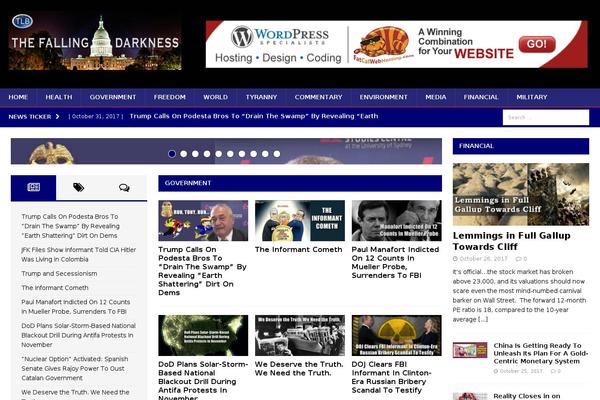The height and width of the screenshot is (400, 600).
Task: Open the We Deserve the Truth thumbnail
Action: coord(300,335)
